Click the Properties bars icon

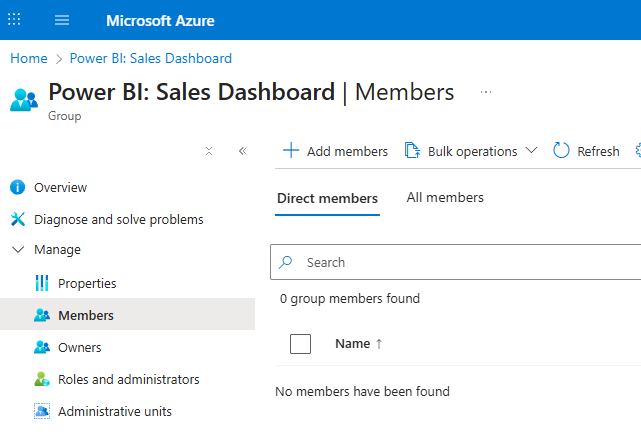[x=42, y=283]
